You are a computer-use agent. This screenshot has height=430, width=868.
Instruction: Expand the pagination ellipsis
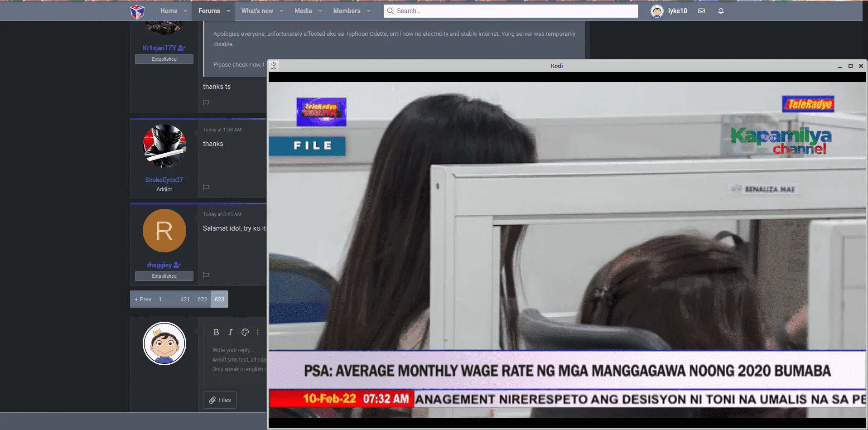click(171, 299)
